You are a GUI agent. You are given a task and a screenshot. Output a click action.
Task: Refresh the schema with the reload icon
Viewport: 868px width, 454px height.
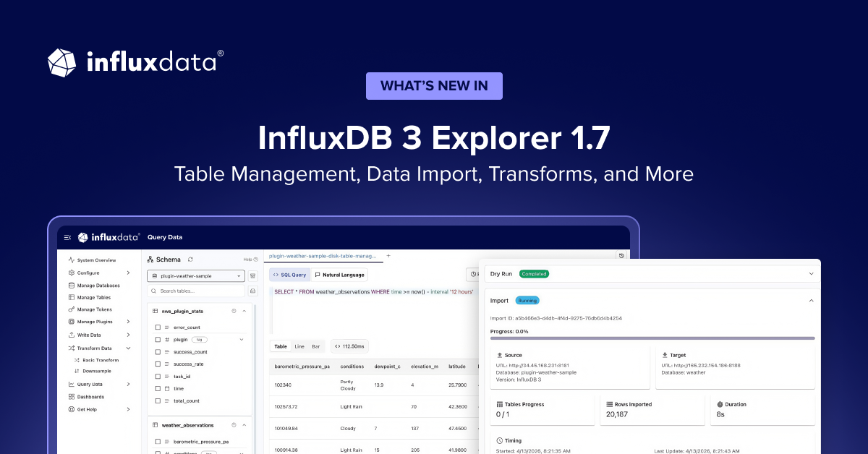(x=190, y=259)
